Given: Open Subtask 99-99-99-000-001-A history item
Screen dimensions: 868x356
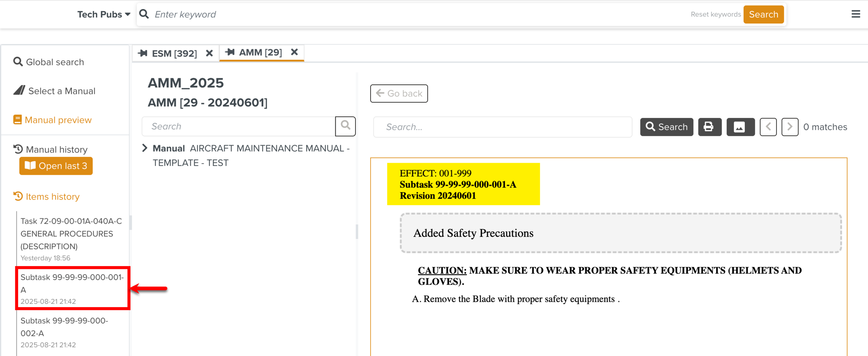Looking at the screenshot, I should pos(73,288).
